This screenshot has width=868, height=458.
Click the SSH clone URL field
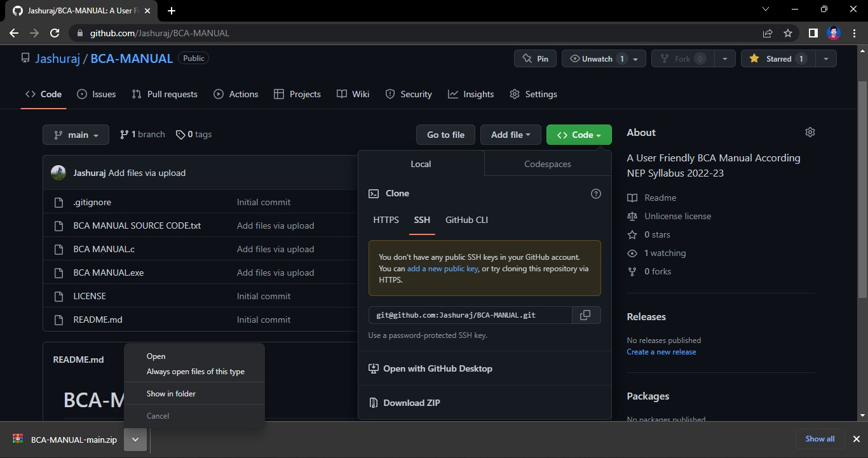[470, 315]
